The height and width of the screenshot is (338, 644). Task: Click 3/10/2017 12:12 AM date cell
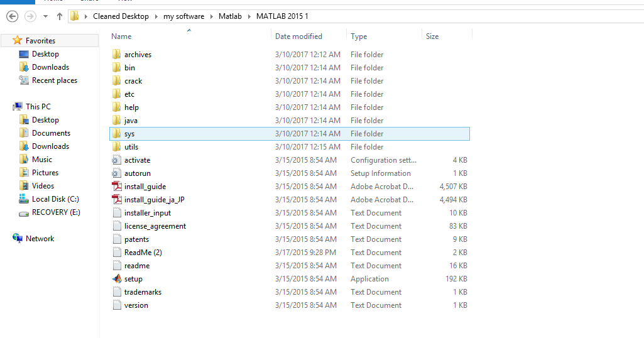[x=308, y=54]
